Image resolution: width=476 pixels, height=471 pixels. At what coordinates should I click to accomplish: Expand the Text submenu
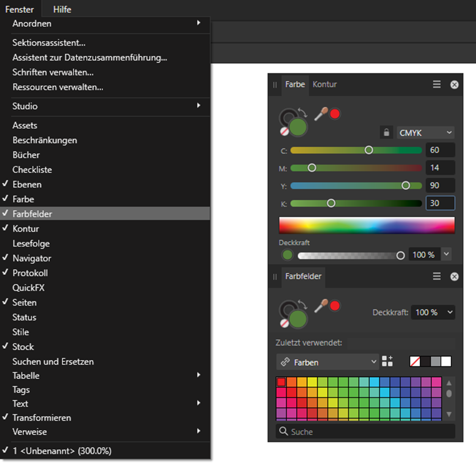[105, 404]
